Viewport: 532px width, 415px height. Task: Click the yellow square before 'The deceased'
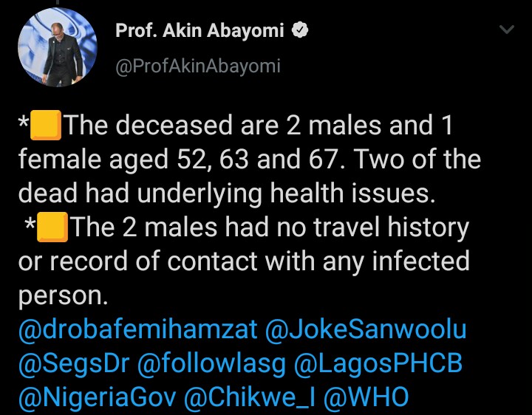[x=46, y=126]
